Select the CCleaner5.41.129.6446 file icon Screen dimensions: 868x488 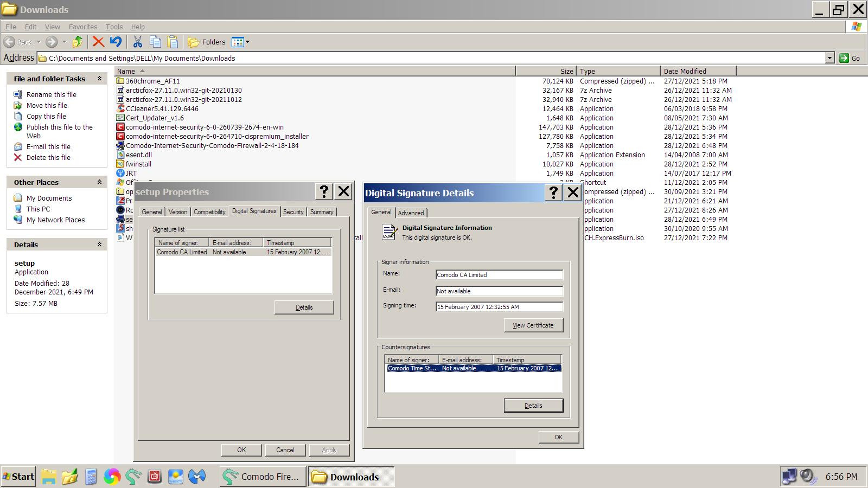click(x=120, y=108)
